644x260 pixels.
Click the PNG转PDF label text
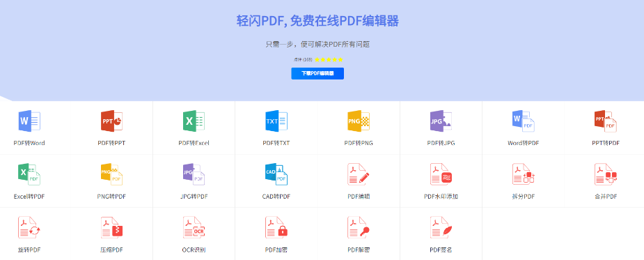pyautogui.click(x=111, y=197)
